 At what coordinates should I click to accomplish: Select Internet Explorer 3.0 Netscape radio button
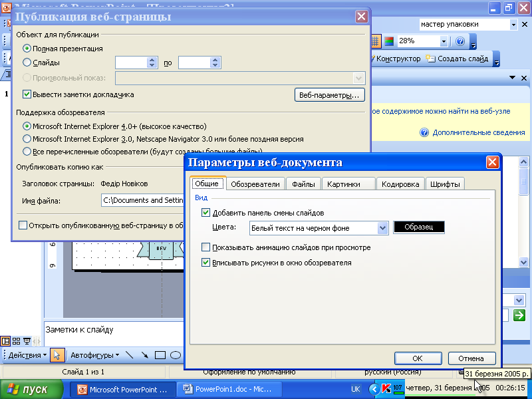[x=27, y=139]
